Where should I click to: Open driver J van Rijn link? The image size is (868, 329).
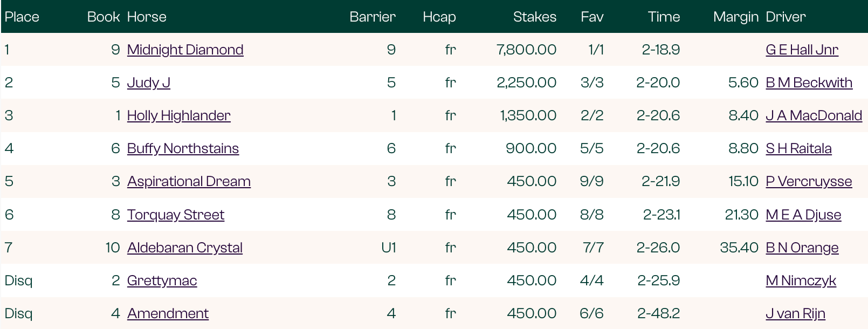tap(795, 313)
